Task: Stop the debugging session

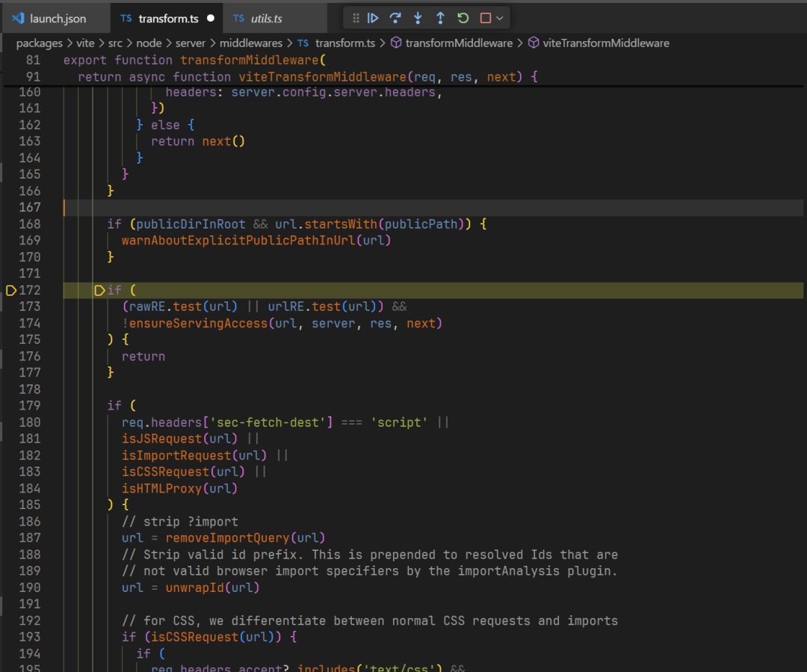Action: click(x=485, y=18)
